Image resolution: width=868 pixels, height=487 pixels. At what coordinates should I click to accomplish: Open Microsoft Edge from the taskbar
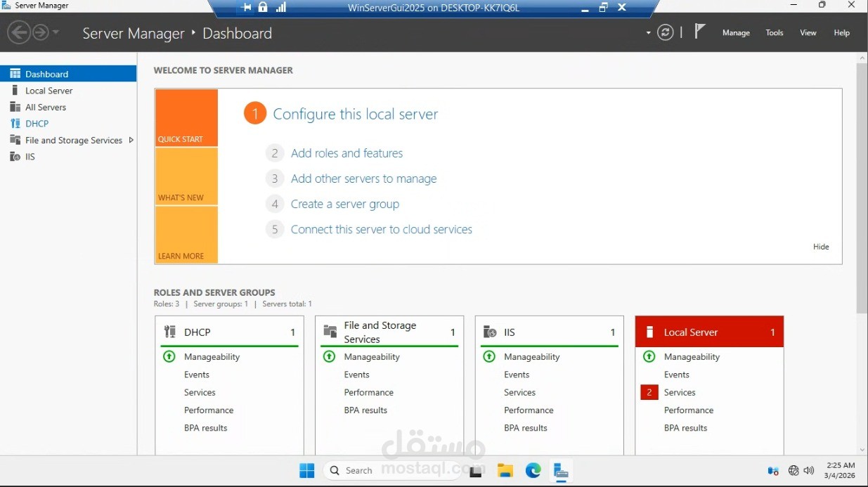(x=533, y=471)
